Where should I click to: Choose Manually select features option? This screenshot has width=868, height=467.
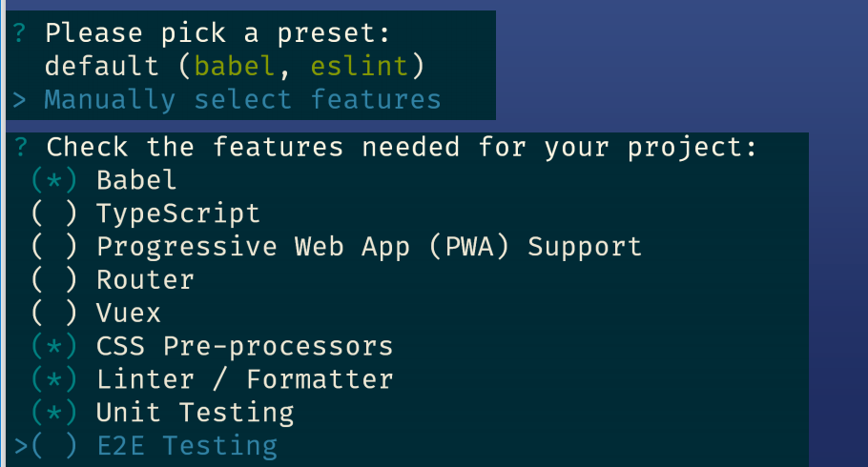coord(242,99)
